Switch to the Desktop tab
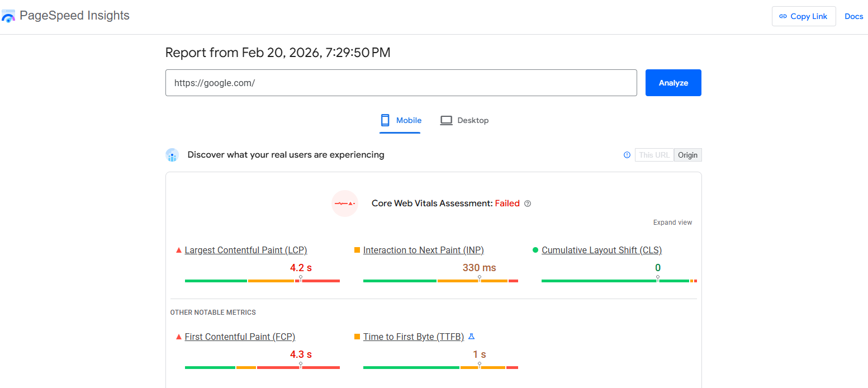The image size is (868, 388). coord(464,121)
